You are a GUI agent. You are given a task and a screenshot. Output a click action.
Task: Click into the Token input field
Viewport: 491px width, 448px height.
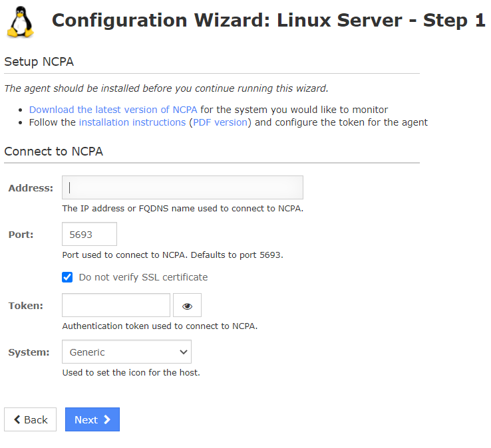(x=116, y=305)
